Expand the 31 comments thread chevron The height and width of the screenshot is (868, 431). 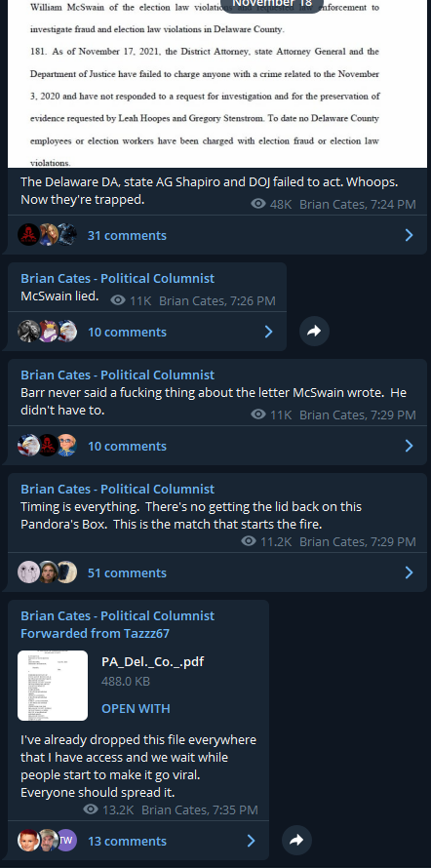pyautogui.click(x=409, y=235)
